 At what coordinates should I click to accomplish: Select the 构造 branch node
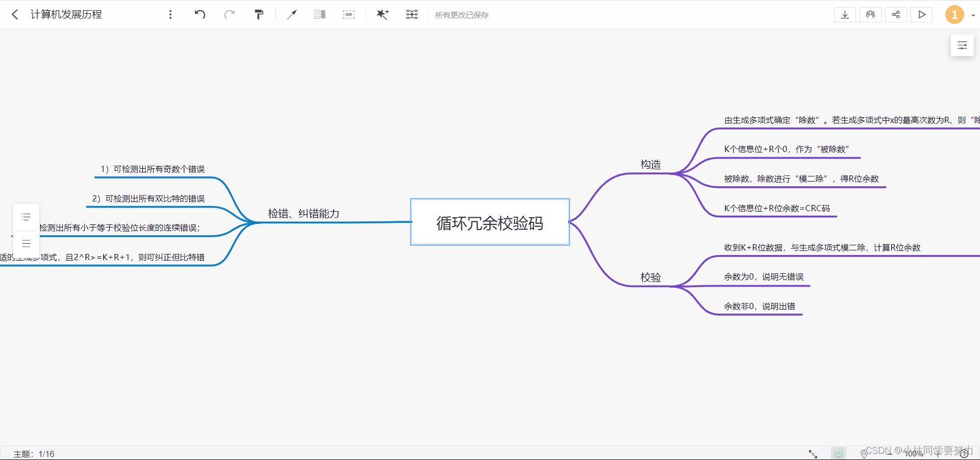point(651,165)
